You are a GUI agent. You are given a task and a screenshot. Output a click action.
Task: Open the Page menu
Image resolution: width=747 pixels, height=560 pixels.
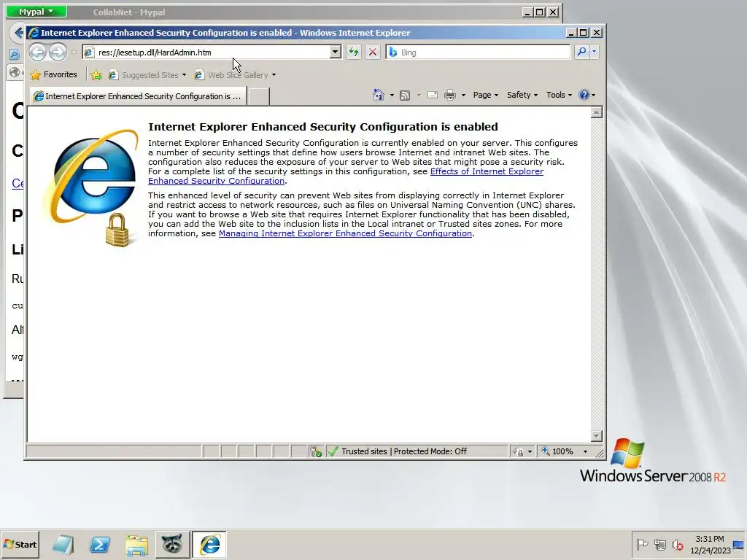pos(485,95)
